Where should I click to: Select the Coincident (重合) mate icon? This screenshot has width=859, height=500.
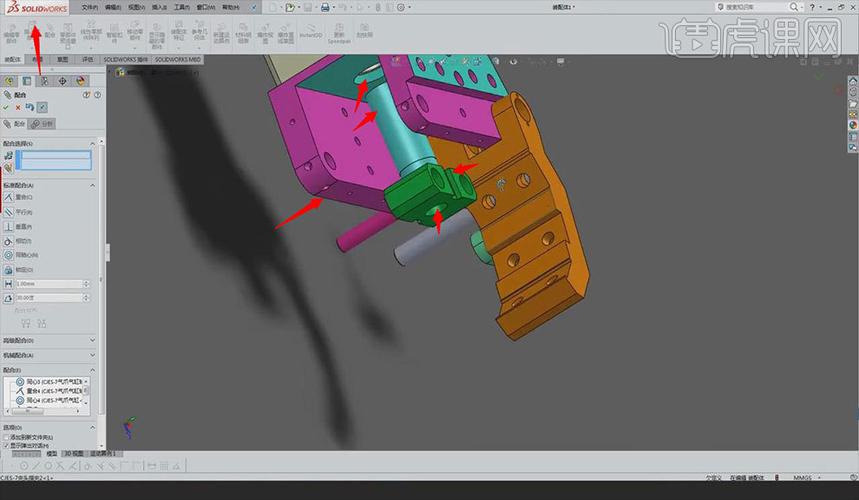[8, 197]
